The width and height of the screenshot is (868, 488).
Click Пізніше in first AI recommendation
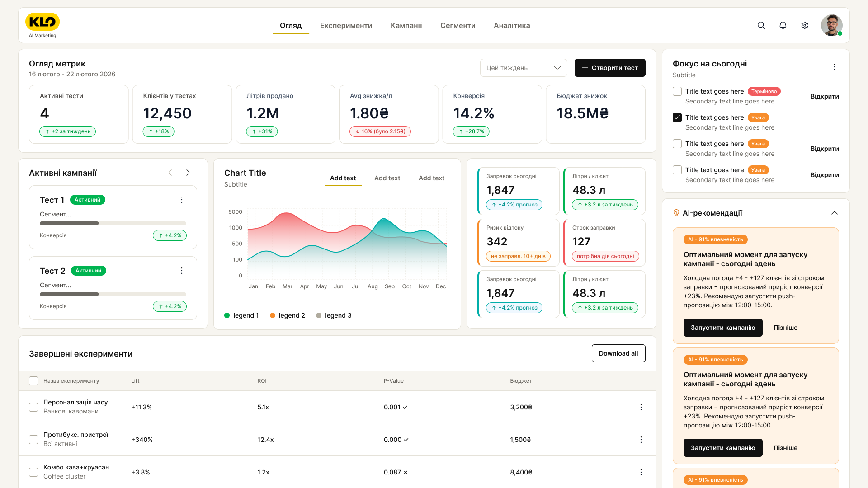(x=785, y=328)
